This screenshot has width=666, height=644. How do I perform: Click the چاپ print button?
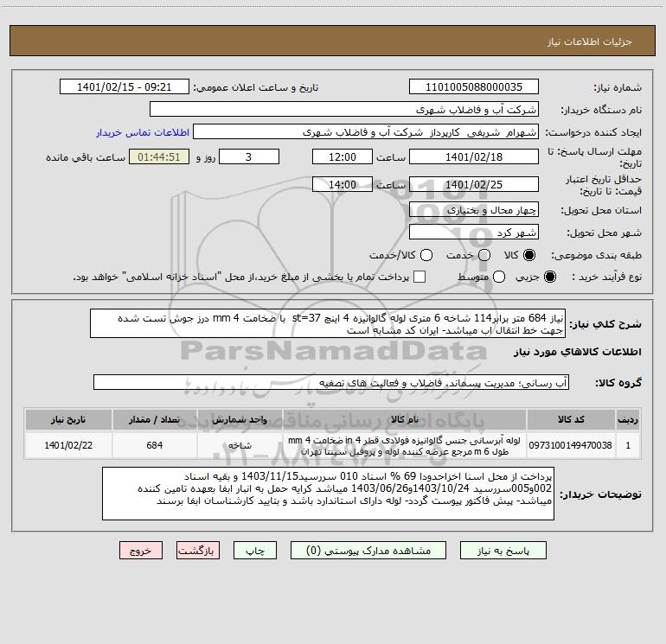pyautogui.click(x=255, y=551)
